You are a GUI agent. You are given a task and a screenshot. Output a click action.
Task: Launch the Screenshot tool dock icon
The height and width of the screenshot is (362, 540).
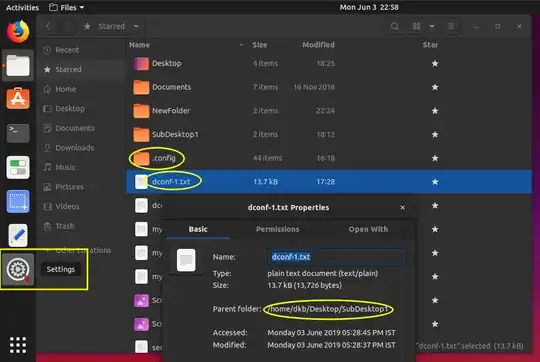point(18,201)
